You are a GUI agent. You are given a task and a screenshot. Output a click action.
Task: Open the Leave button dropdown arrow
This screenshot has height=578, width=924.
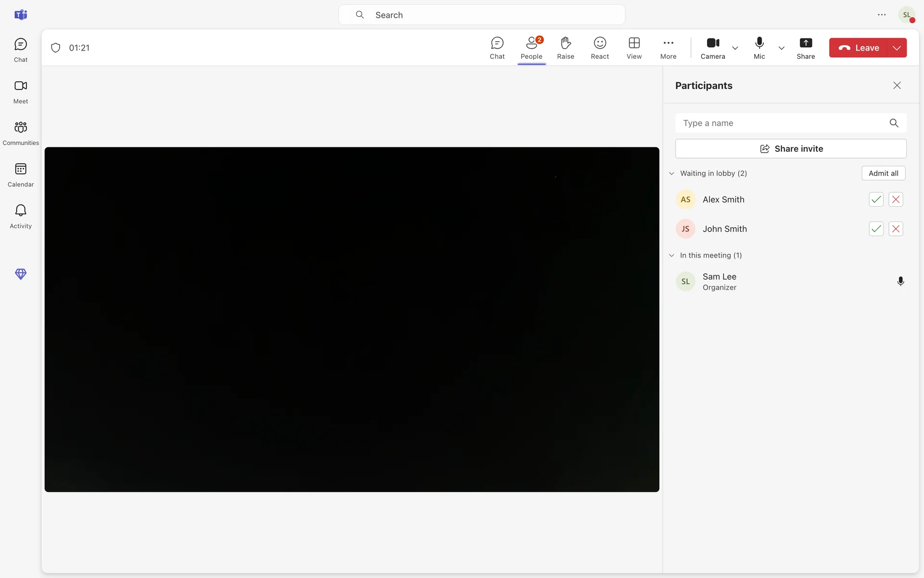click(x=897, y=48)
